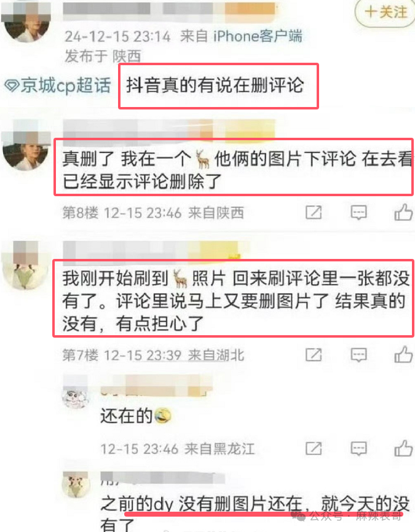Screen dimensions: 415x532
Task: Open the original poster's avatar
Action: [26, 21]
